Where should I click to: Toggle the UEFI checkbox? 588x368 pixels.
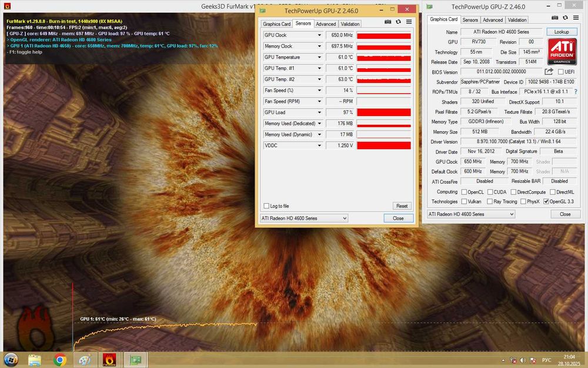click(x=560, y=72)
